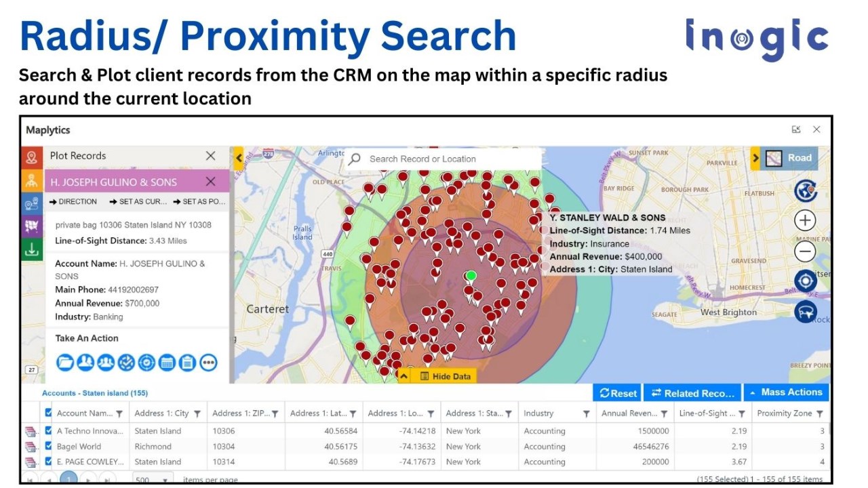Collapse left panel with yellow arrow
The width and height of the screenshot is (868, 488).
(x=239, y=159)
